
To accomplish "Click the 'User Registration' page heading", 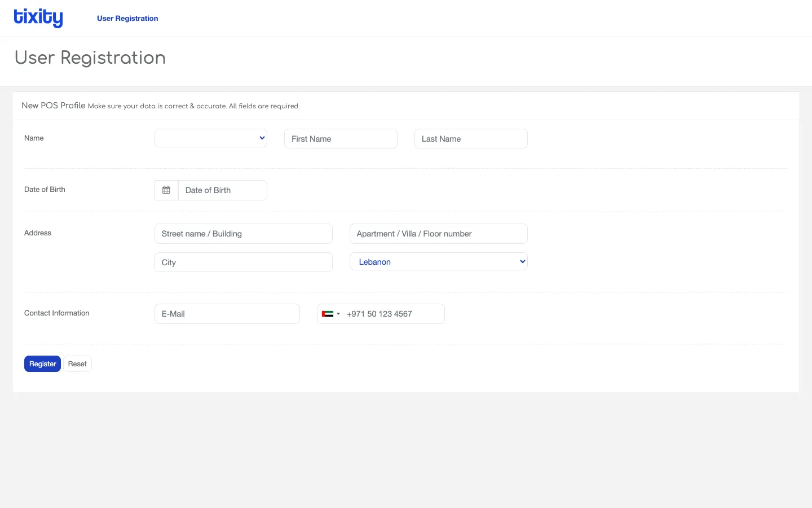I will (90, 58).
